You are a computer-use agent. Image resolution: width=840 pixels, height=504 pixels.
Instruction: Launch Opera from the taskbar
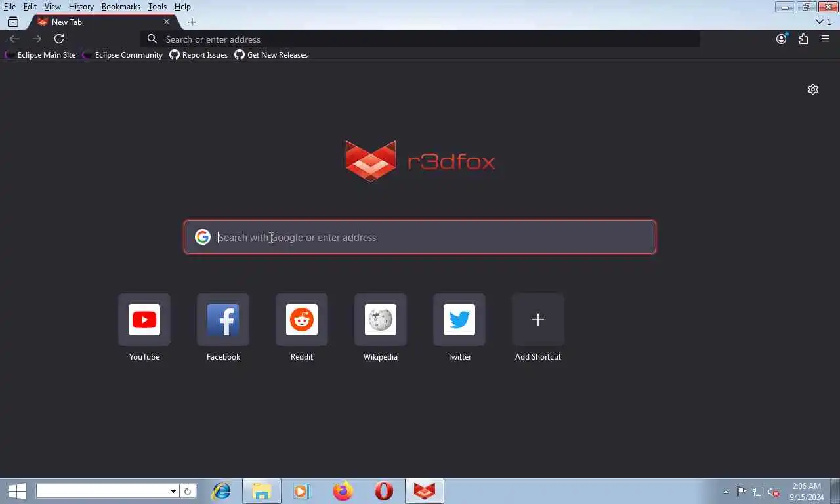tap(384, 491)
